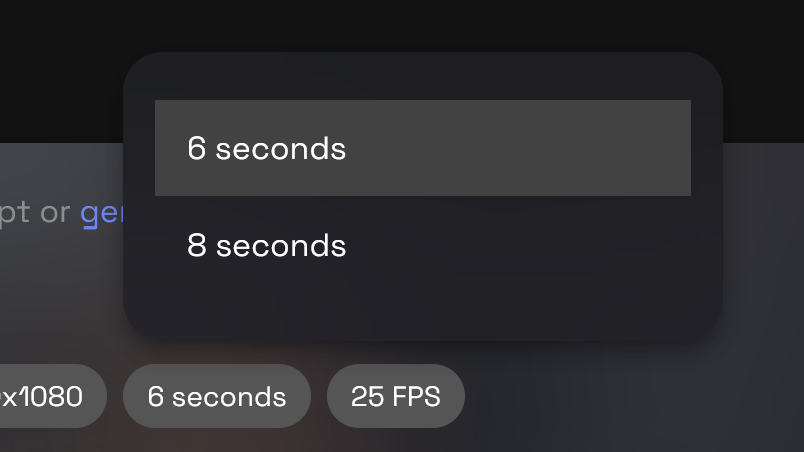Close duration menu via 6 seconds pill button
The image size is (804, 452).
click(216, 396)
